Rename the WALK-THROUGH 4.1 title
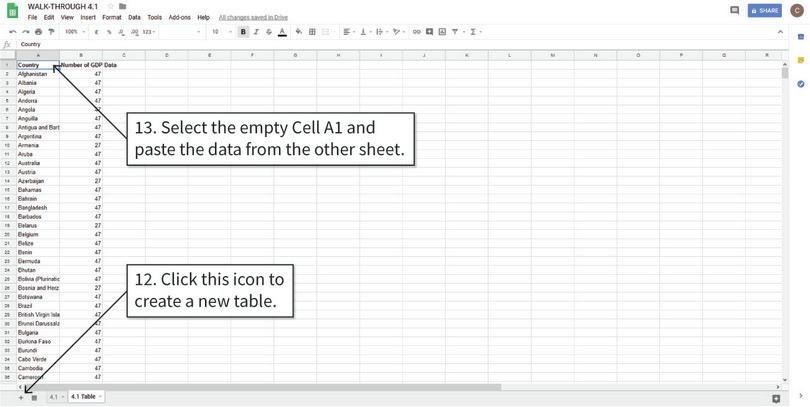Image resolution: width=810 pixels, height=407 pixels. click(63, 7)
